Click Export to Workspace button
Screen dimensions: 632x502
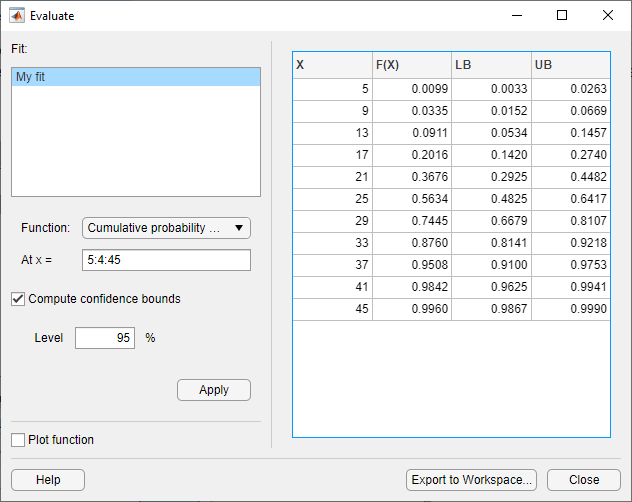(x=473, y=480)
